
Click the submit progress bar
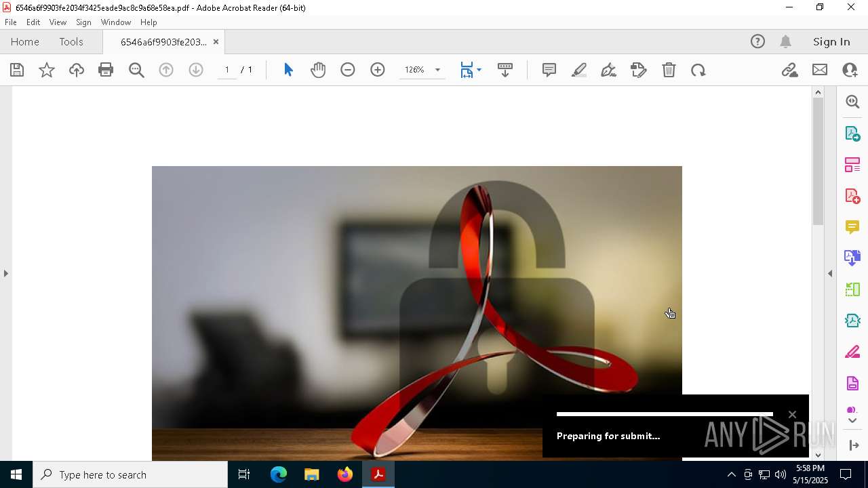[665, 414]
